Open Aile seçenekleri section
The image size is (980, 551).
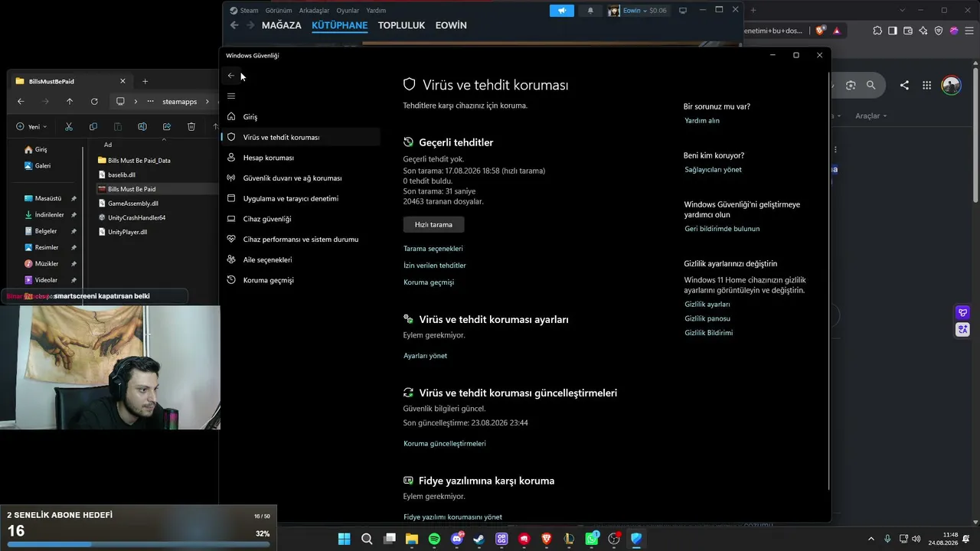click(300, 259)
